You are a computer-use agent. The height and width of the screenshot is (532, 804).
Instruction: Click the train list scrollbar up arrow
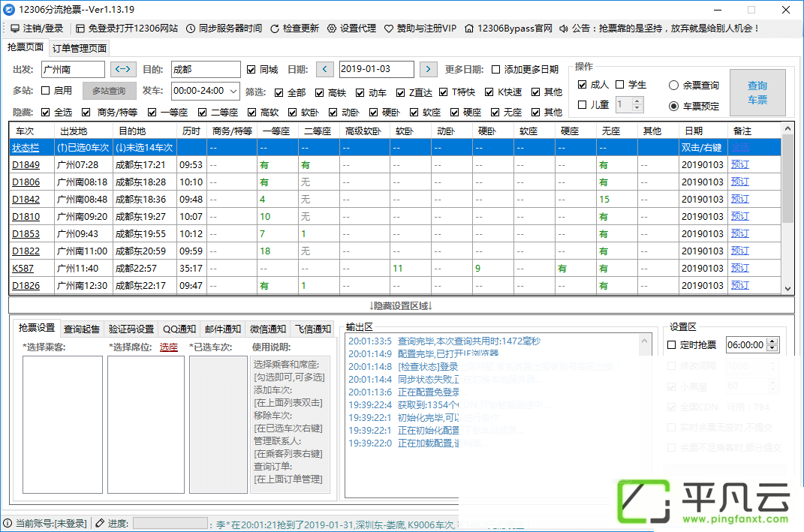coord(788,128)
